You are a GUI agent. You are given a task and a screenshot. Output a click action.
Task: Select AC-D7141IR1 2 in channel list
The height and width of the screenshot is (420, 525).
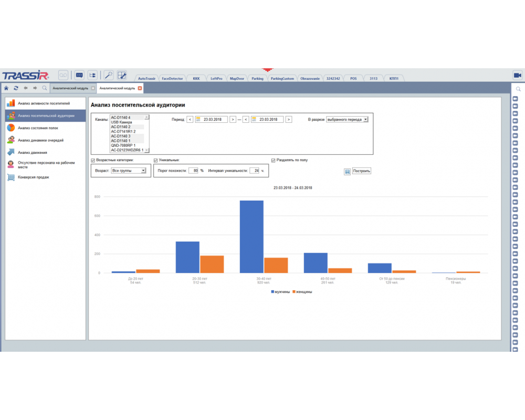[x=127, y=131]
